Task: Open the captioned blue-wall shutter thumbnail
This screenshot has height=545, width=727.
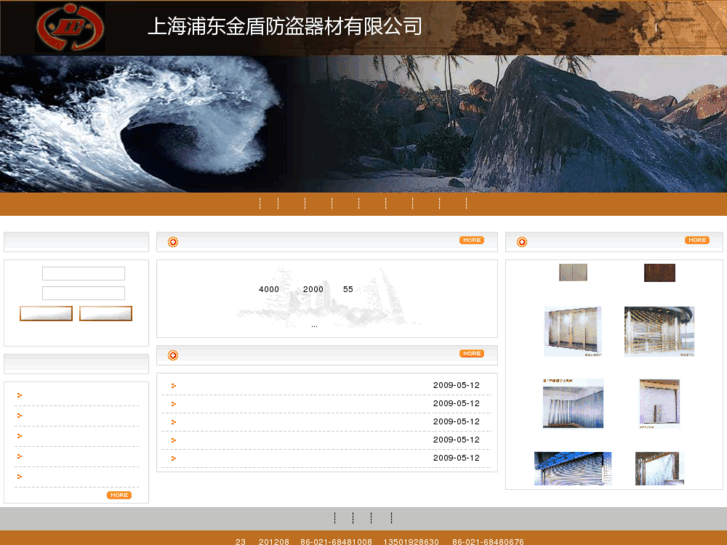Action: [x=573, y=404]
